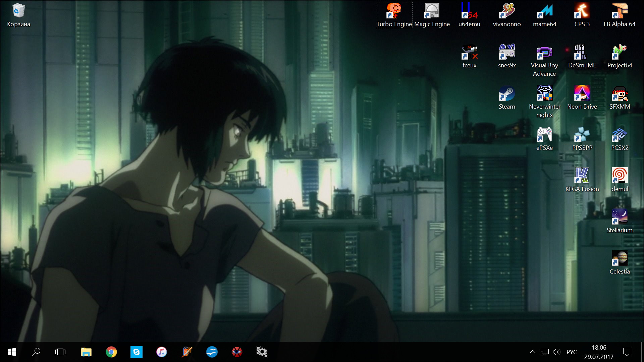This screenshot has height=362, width=644.
Task: Open the pencil-and-brush app on taskbar
Action: (x=187, y=352)
